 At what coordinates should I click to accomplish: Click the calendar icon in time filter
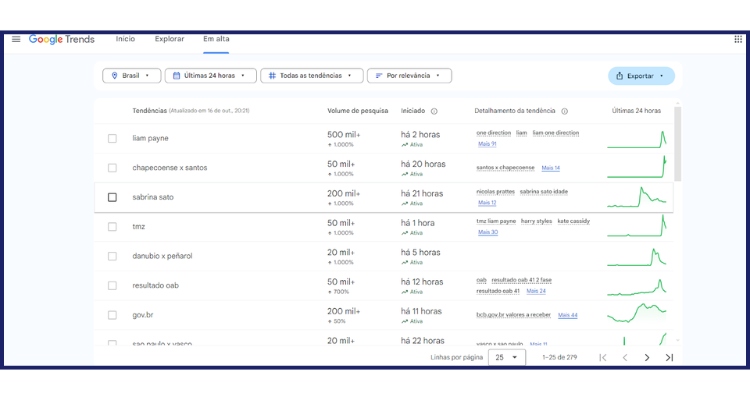[x=176, y=76]
